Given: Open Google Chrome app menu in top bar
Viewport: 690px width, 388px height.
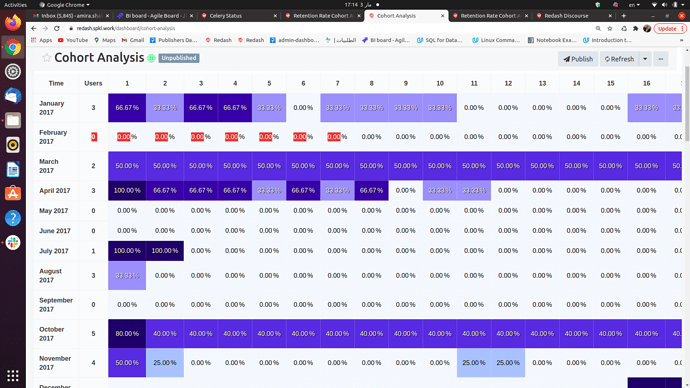Looking at the screenshot, I should pyautogui.click(x=64, y=5).
